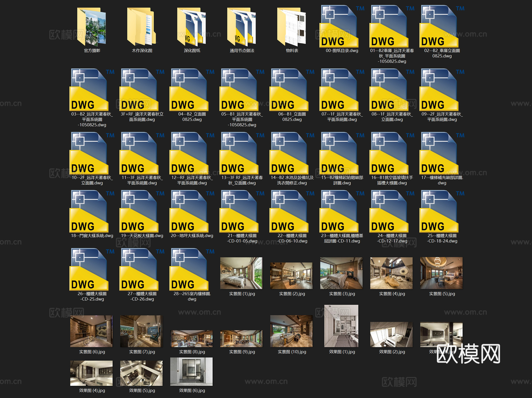Click the 实景图 (10).jpg thumbnail
532x398 pixels.
(x=291, y=331)
